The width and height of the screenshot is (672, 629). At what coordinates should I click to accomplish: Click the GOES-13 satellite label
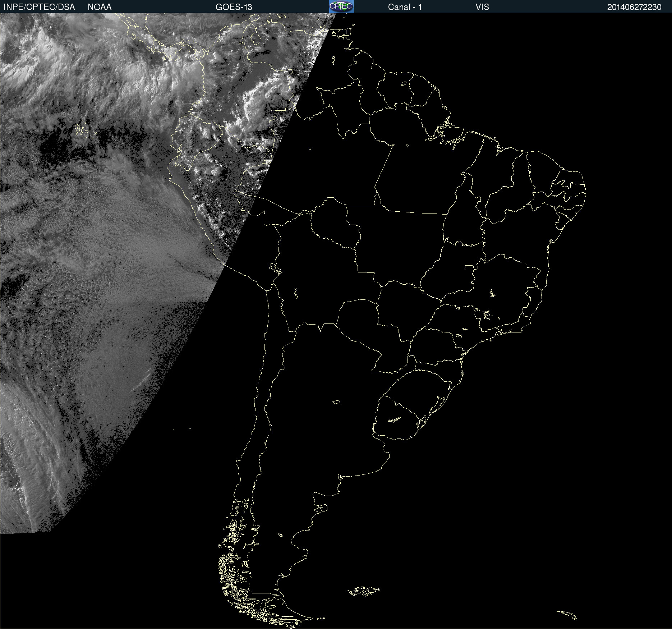(x=234, y=7)
